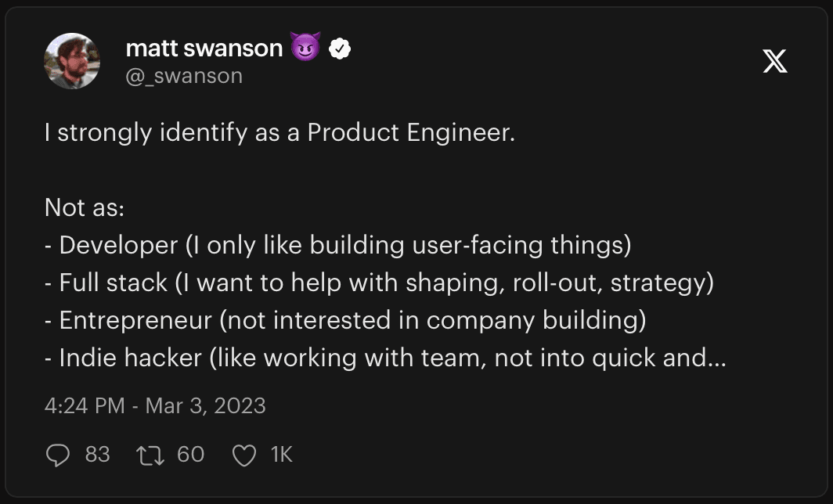This screenshot has width=833, height=504.
Task: Click the "Entrepreneur" bullet line
Action: click(345, 320)
